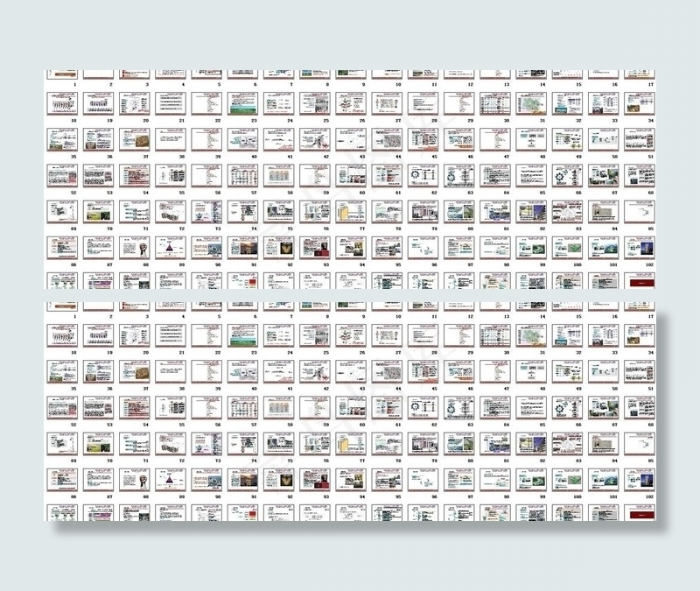Open slide 31 map thumbnail in upper grid
Image resolution: width=700 pixels, height=591 pixels.
click(530, 103)
